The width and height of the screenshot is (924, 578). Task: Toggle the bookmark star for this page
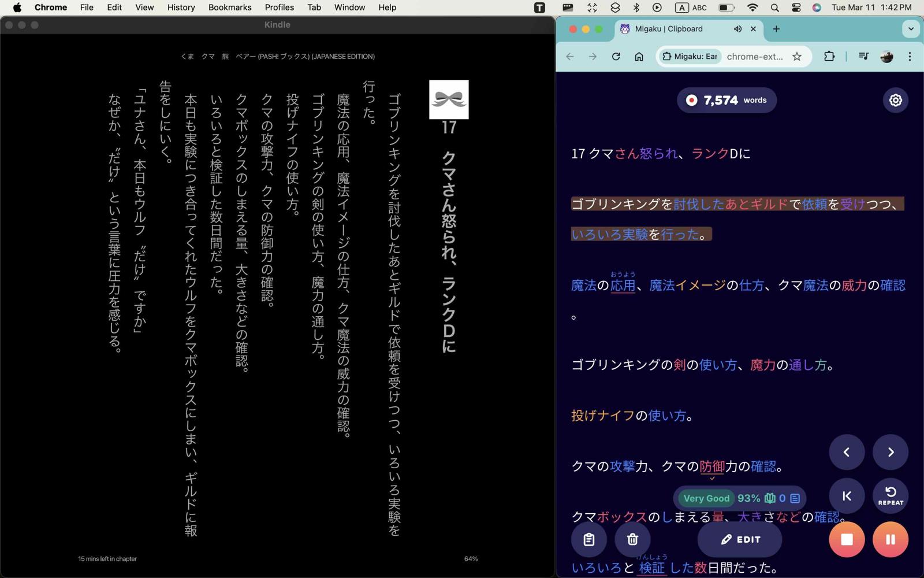(796, 56)
